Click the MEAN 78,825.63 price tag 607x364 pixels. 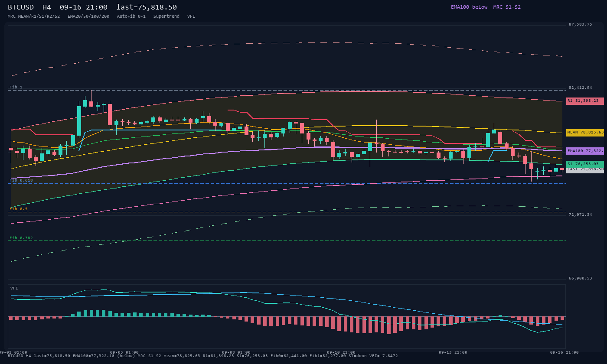pos(585,133)
